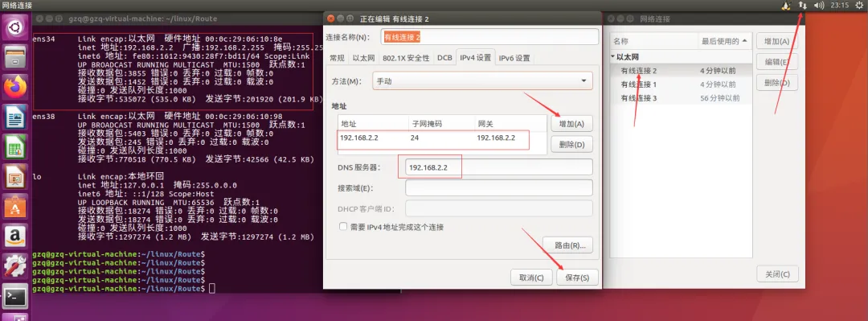Click 取消(C) to cancel editing
The image size is (868, 321).
531,278
